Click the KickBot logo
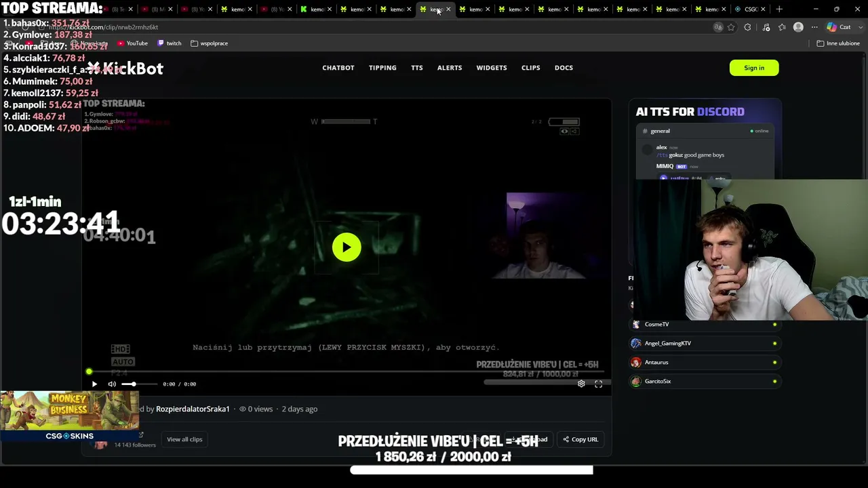 pyautogui.click(x=125, y=68)
